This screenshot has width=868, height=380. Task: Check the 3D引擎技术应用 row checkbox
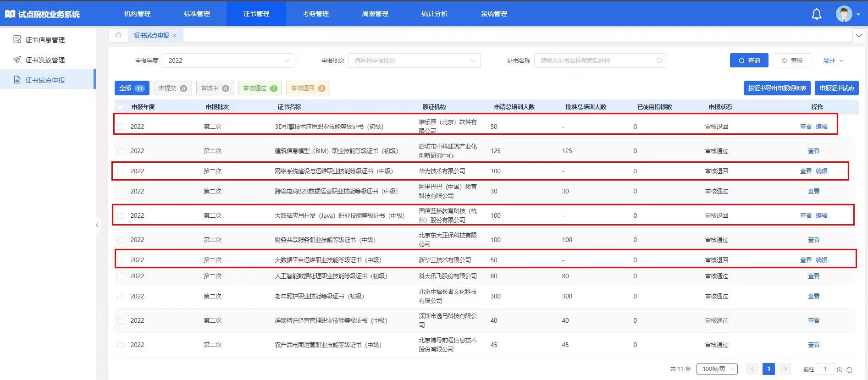[121, 127]
